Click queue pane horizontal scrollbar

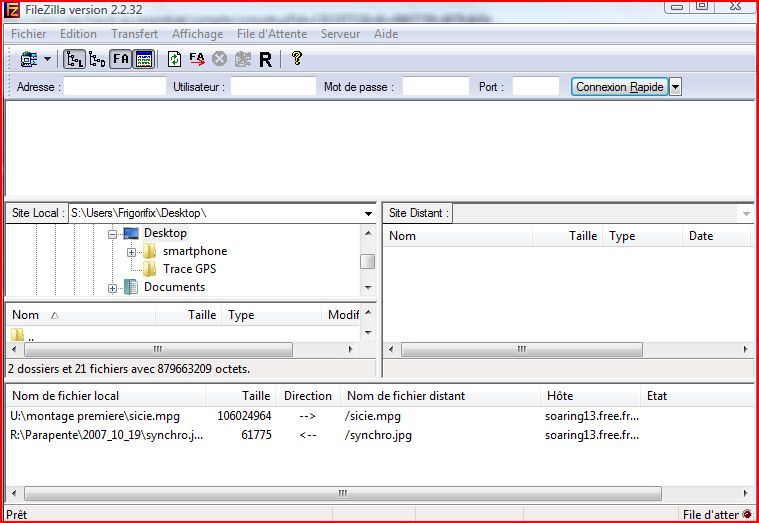[343, 493]
